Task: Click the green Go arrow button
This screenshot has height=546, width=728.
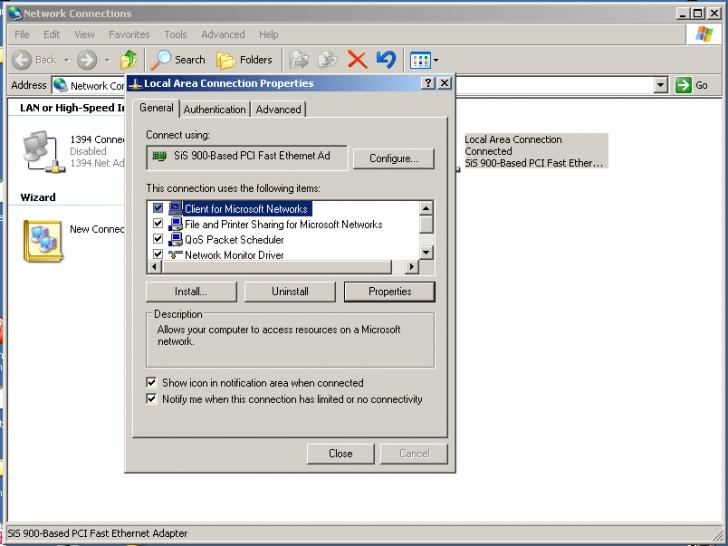Action: [x=683, y=85]
